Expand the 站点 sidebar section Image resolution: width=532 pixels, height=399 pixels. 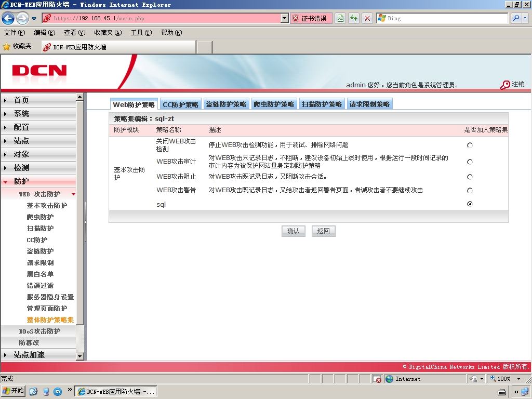(x=38, y=141)
